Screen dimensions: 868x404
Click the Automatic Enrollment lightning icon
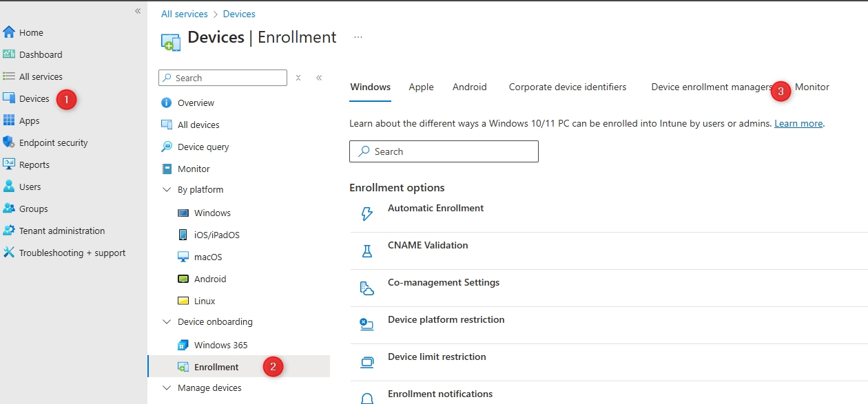367,214
